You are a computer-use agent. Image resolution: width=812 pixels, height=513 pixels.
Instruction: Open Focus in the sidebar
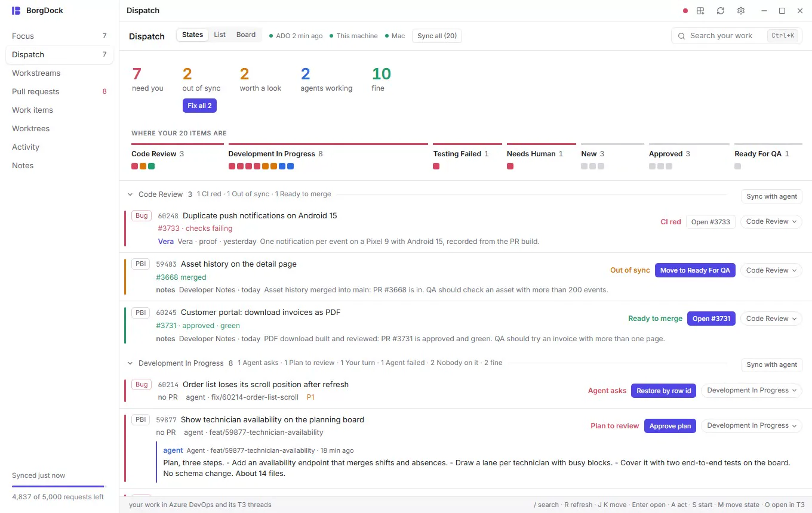[59, 36]
